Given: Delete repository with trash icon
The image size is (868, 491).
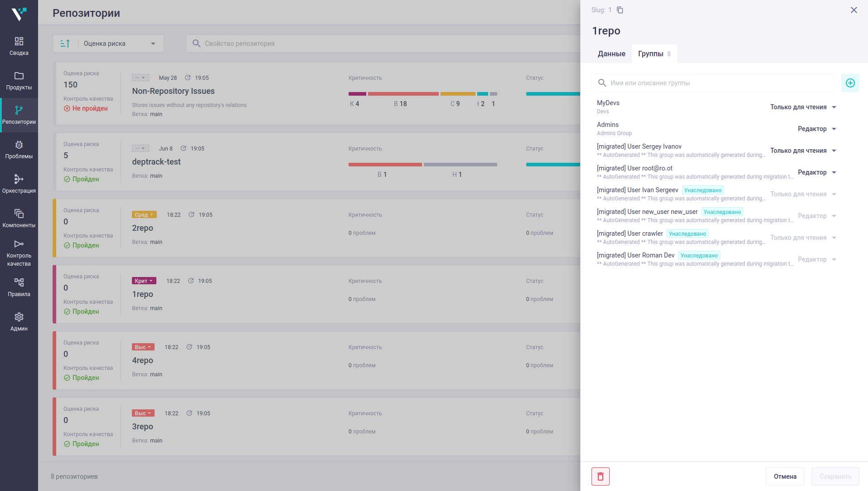Looking at the screenshot, I should click(600, 476).
